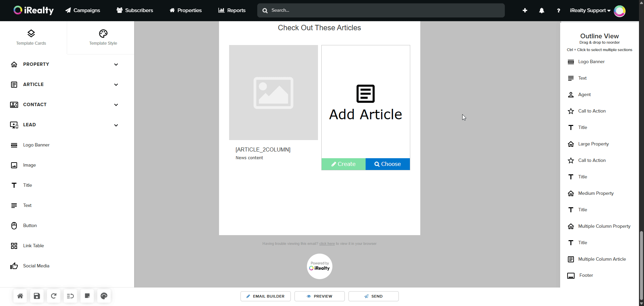Click the PREVIEW button

click(320, 296)
